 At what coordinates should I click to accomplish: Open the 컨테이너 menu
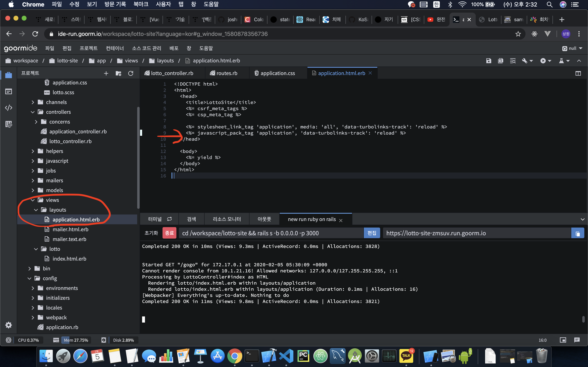pyautogui.click(x=115, y=48)
